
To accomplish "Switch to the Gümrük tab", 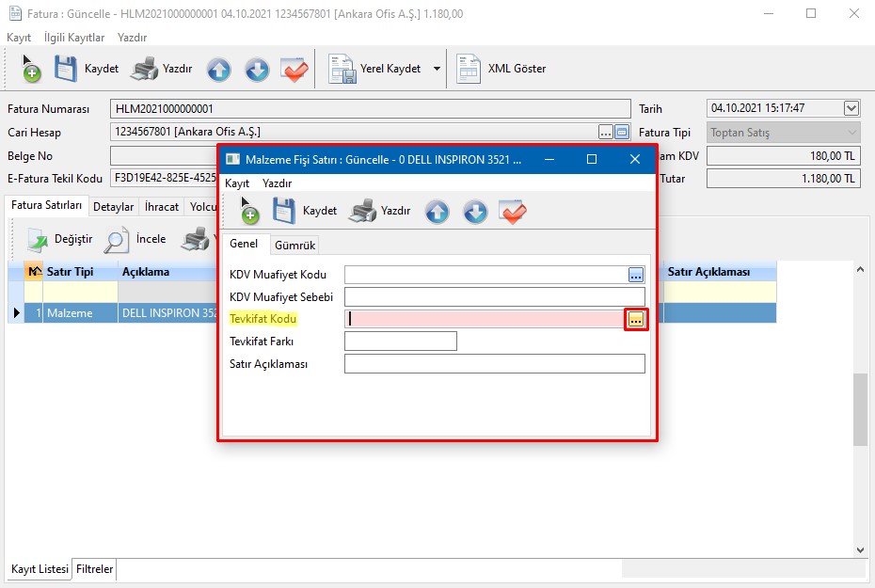I will pos(294,245).
